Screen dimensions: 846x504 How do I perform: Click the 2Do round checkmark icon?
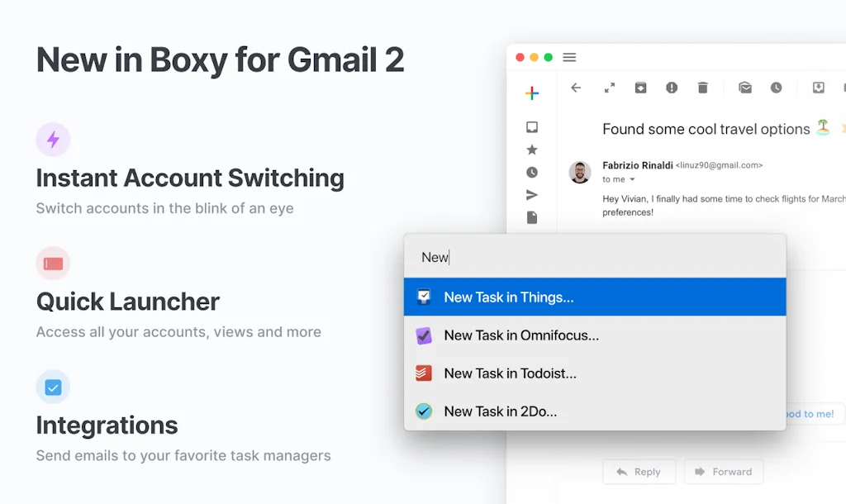[x=424, y=411]
